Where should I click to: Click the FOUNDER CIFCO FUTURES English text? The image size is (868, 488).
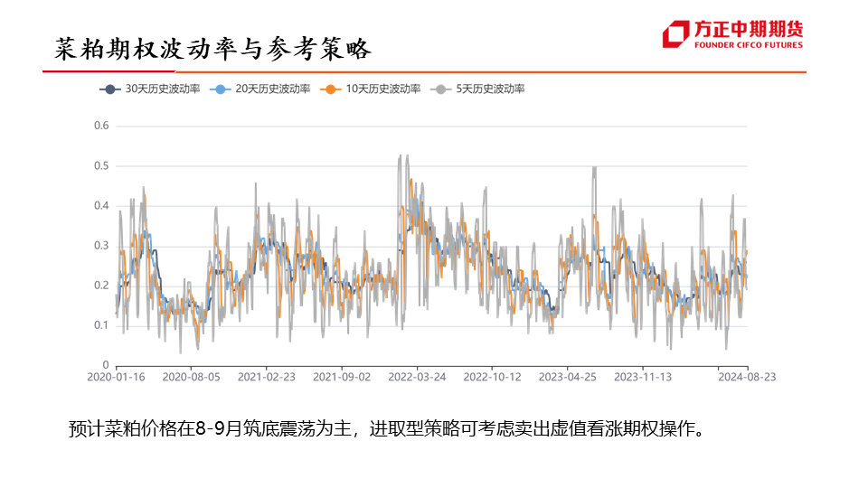pyautogui.click(x=749, y=45)
